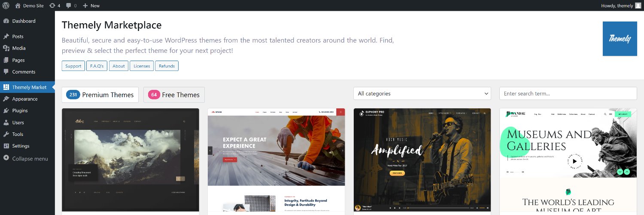Click the Media library icon
The width and height of the screenshot is (644, 215).
coord(6,48)
